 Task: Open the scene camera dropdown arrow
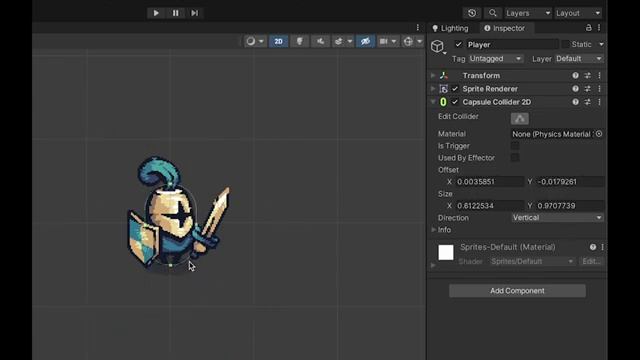[393, 42]
